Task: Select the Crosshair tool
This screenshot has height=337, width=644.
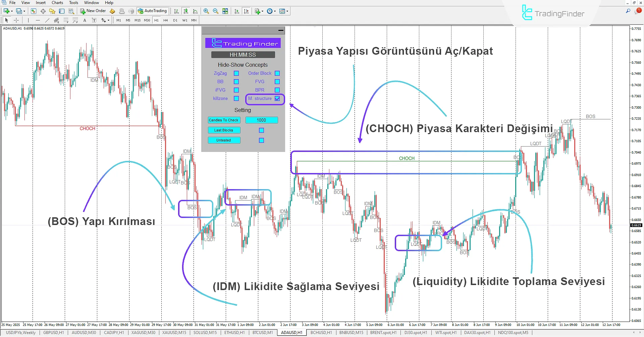Action: pos(16,20)
